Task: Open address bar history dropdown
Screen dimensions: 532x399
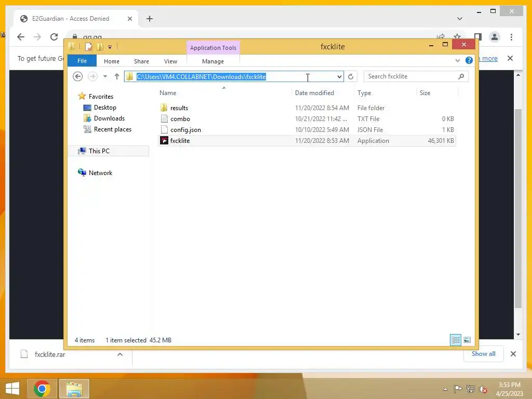Action: (339, 77)
